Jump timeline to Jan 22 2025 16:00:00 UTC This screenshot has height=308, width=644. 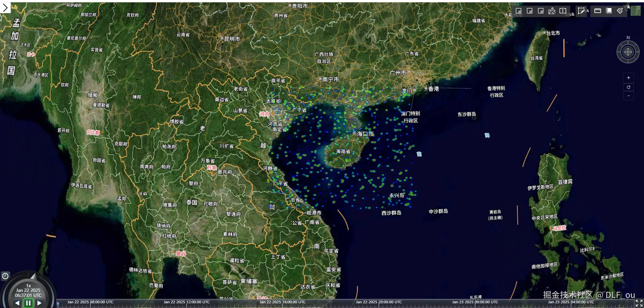pyautogui.click(x=283, y=302)
